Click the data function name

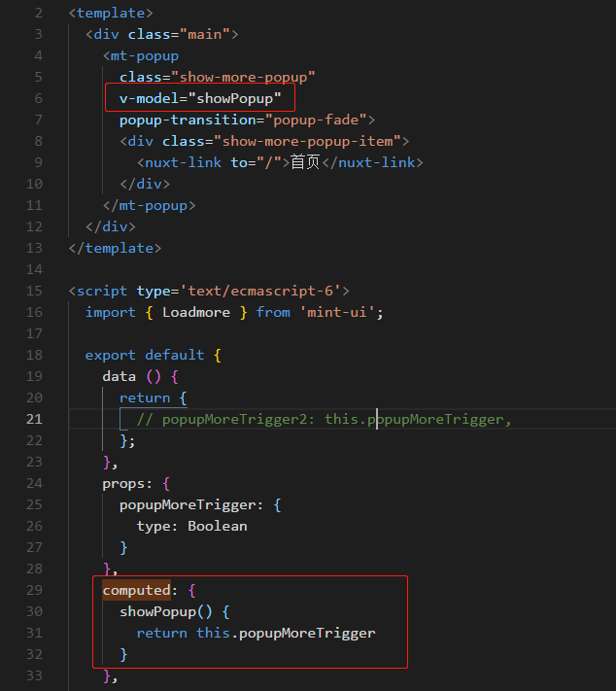coord(119,376)
